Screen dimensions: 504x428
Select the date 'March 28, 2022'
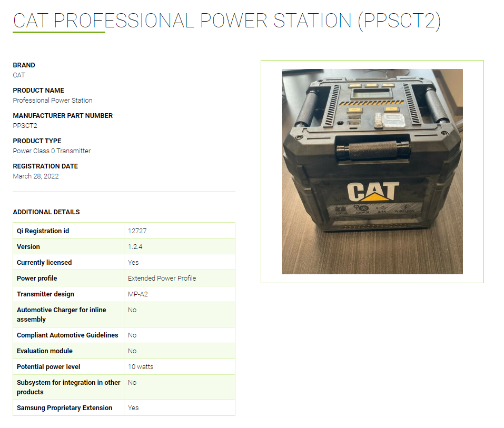click(x=36, y=176)
